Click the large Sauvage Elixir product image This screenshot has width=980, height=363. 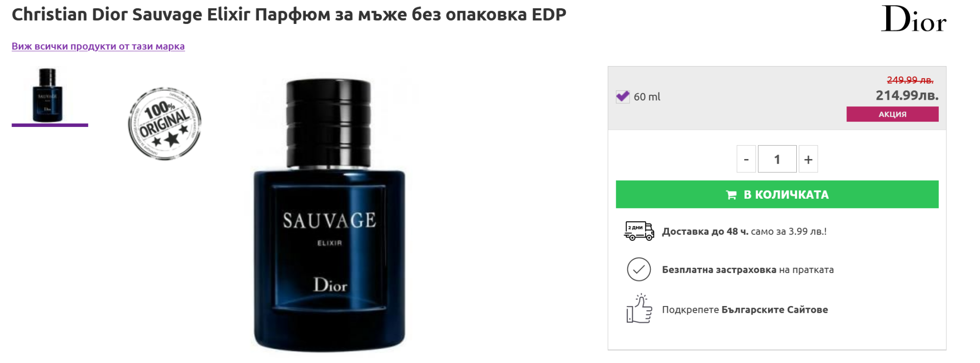[329, 215]
